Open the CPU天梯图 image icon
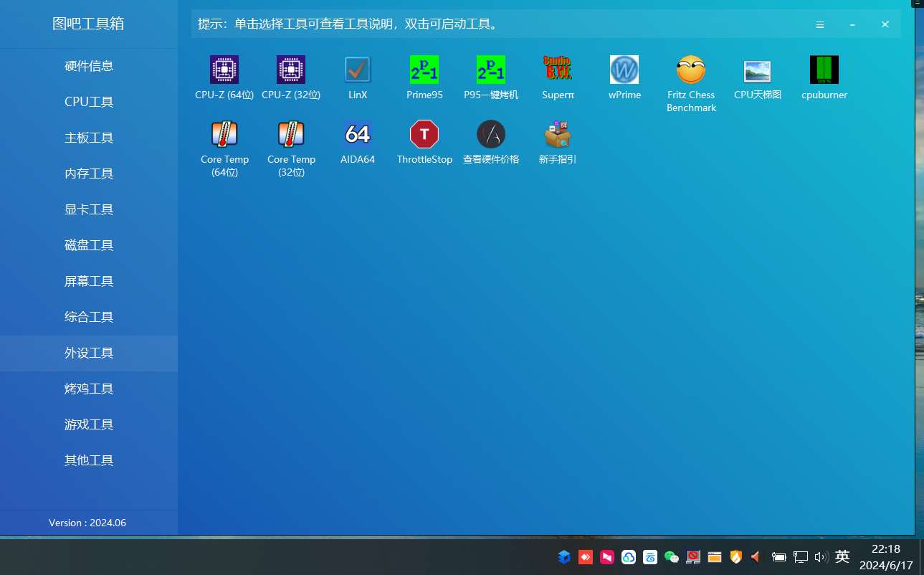 [x=758, y=70]
